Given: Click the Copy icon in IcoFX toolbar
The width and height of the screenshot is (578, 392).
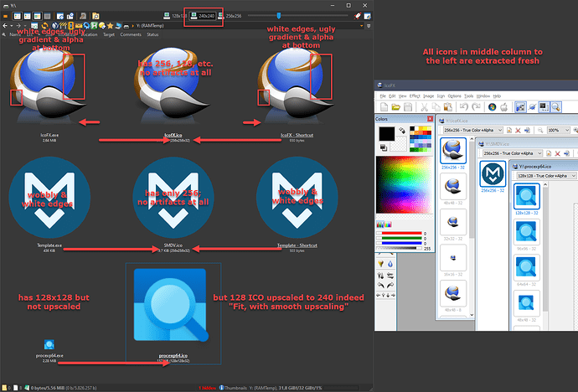Looking at the screenshot, I should [x=436, y=107].
